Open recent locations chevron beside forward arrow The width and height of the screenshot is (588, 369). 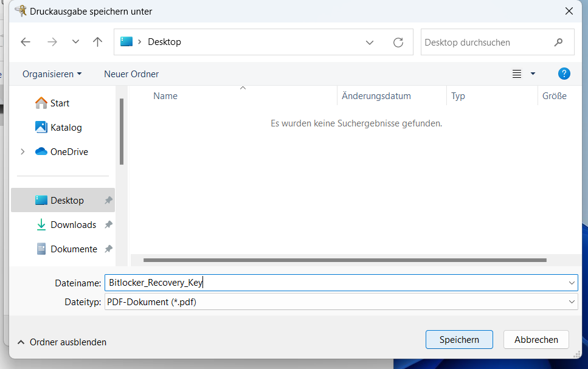point(76,41)
